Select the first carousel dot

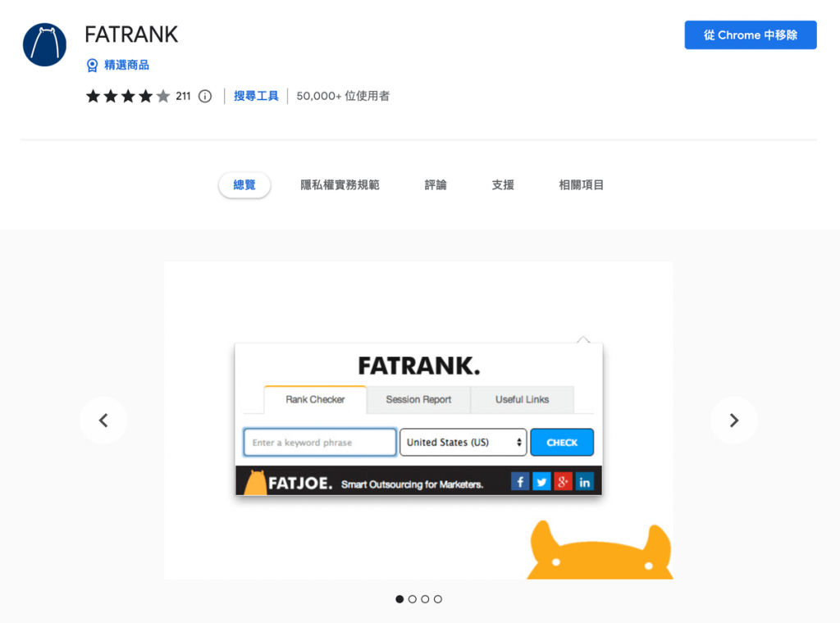pyautogui.click(x=399, y=599)
